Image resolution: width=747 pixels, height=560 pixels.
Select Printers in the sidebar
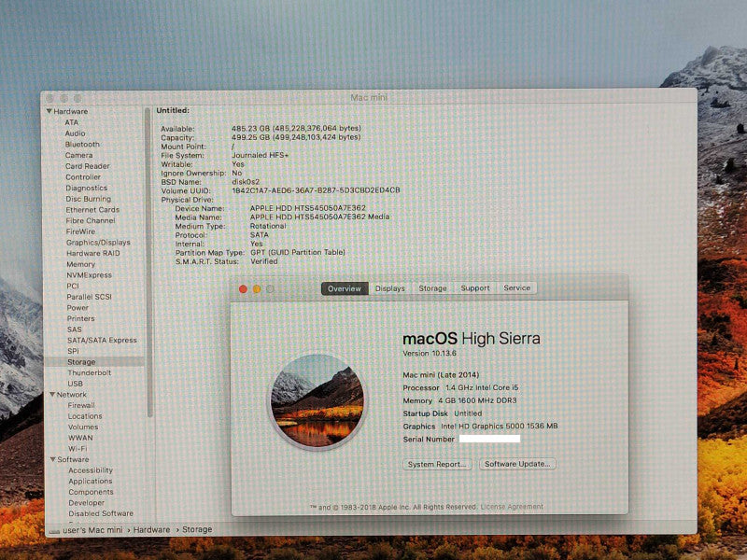[81, 318]
